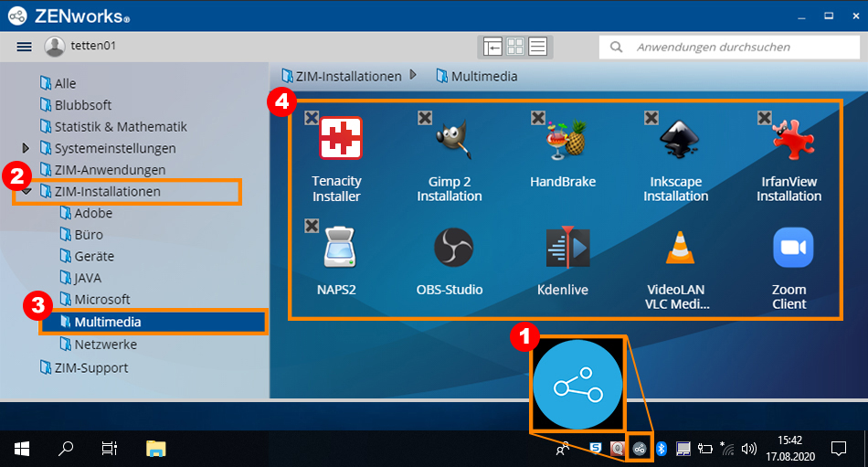The width and height of the screenshot is (868, 467).
Task: Click the X badge on Gimp 2
Action: (x=425, y=118)
